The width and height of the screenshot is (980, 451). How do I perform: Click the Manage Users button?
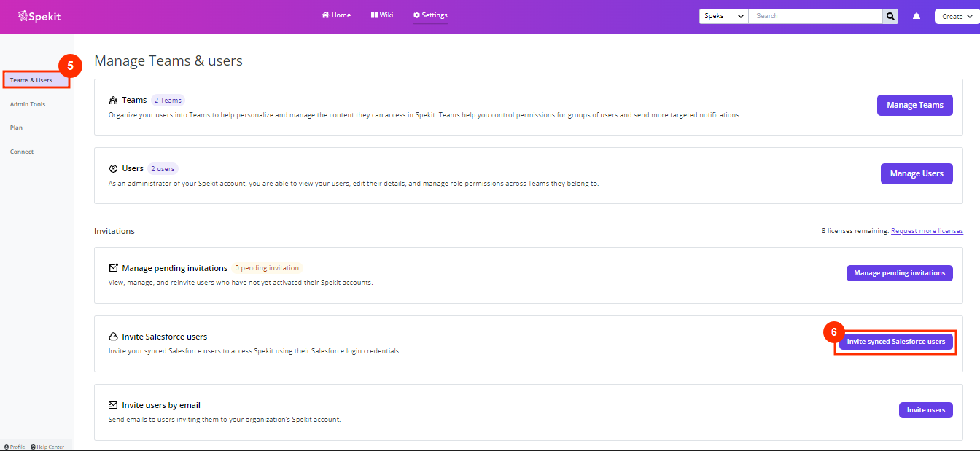pos(917,173)
